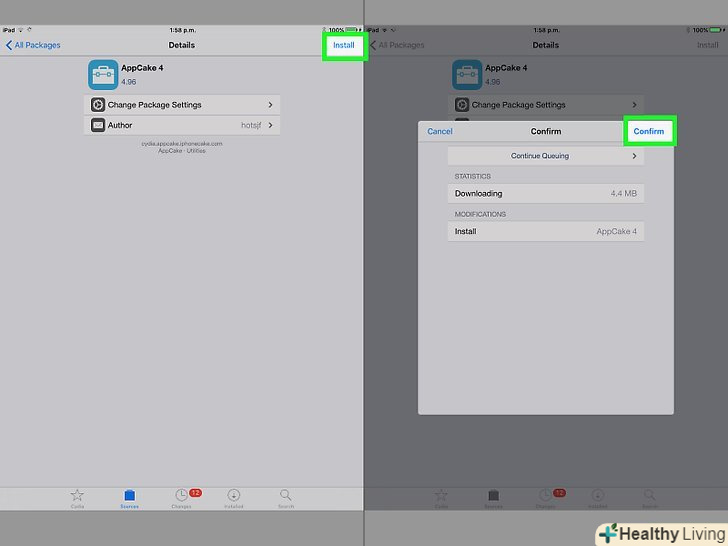The image size is (728, 546).
Task: Open Change Package Settings on left screen
Action: point(182,105)
